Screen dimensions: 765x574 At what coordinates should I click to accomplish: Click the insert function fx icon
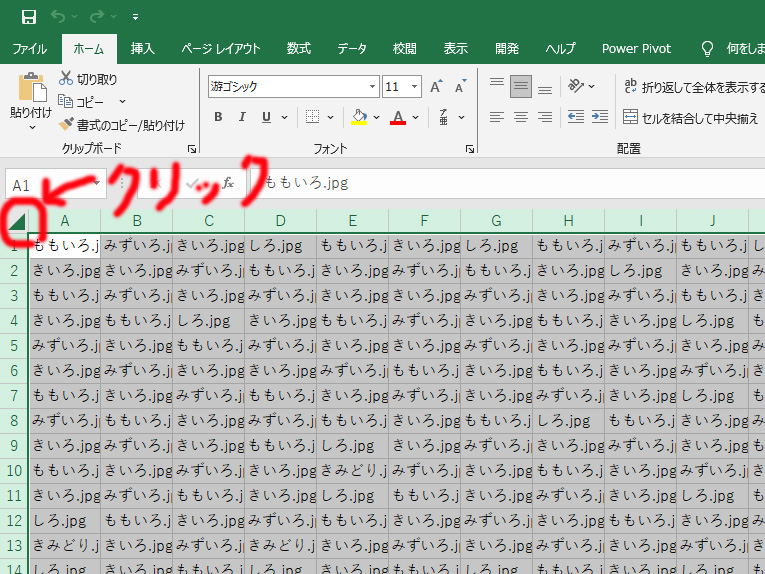(228, 184)
